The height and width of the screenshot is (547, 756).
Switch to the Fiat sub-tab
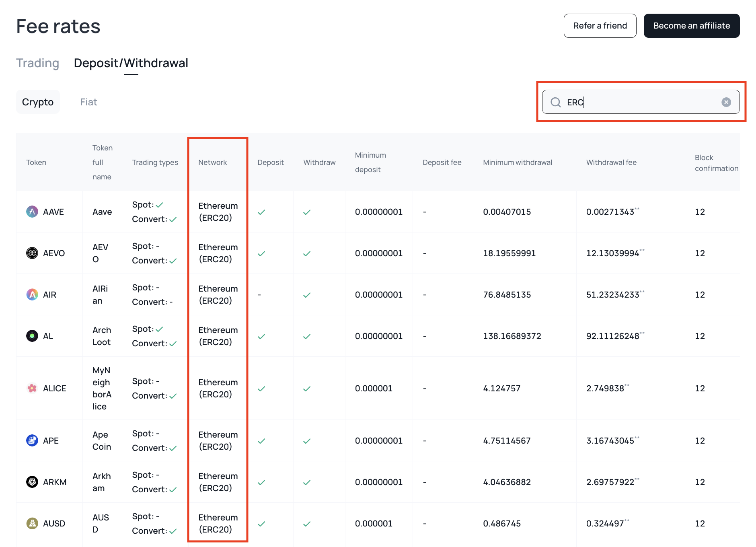pyautogui.click(x=88, y=102)
